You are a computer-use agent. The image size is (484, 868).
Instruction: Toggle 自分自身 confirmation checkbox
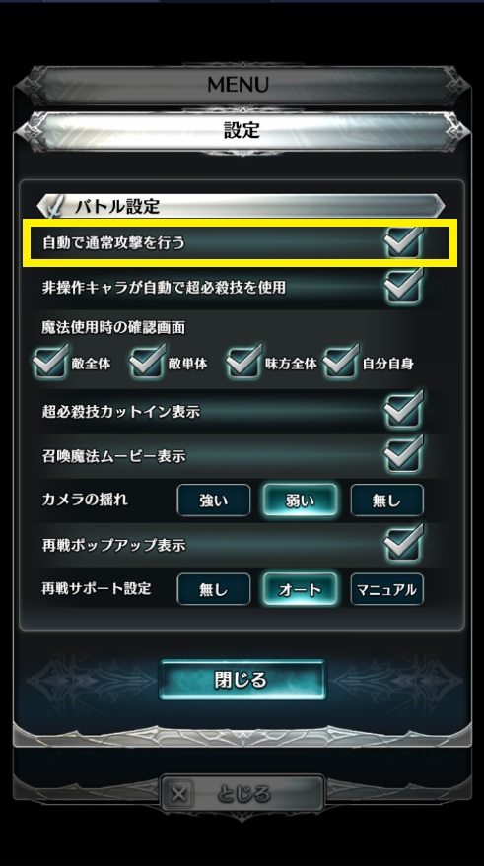click(x=341, y=362)
